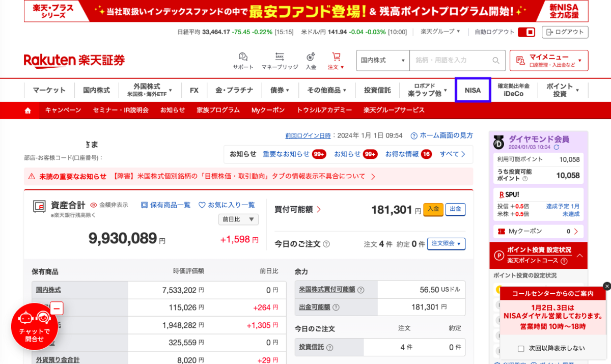Click help icon next to 出金可能額
The width and height of the screenshot is (611, 364).
click(336, 307)
